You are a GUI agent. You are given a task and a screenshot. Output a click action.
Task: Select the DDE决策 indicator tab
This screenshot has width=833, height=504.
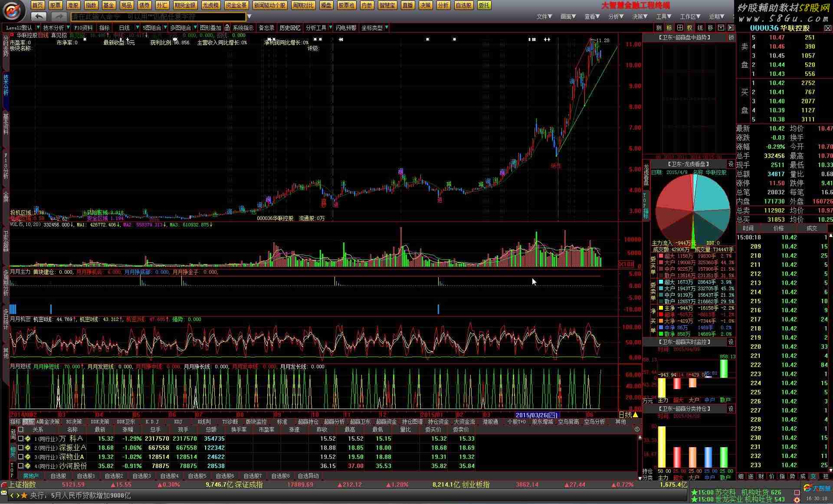(x=100, y=422)
